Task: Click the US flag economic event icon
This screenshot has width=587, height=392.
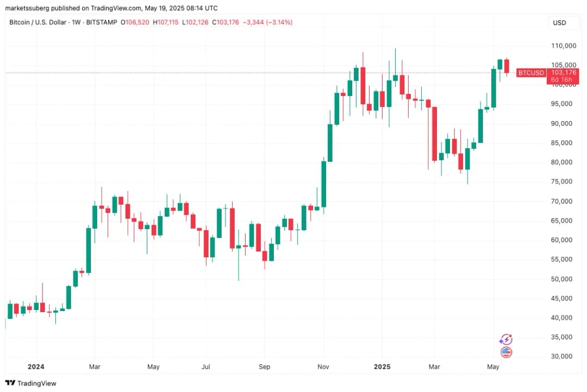Action: (x=506, y=352)
